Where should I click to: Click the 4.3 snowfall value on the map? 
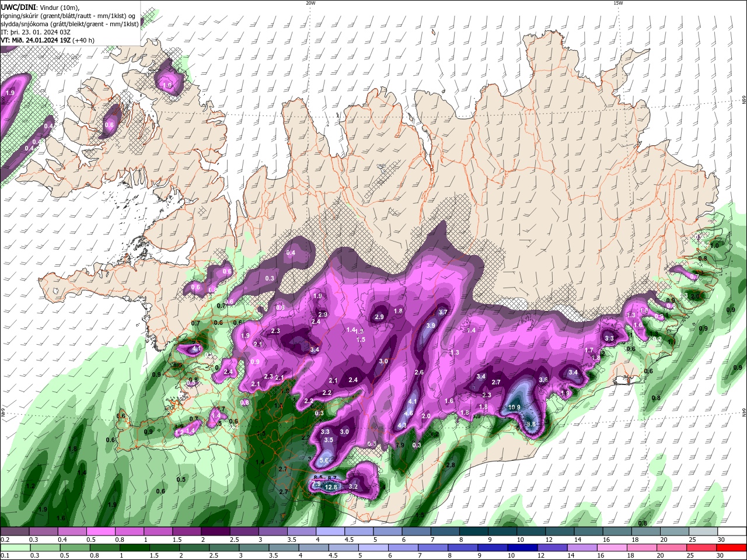(402, 425)
